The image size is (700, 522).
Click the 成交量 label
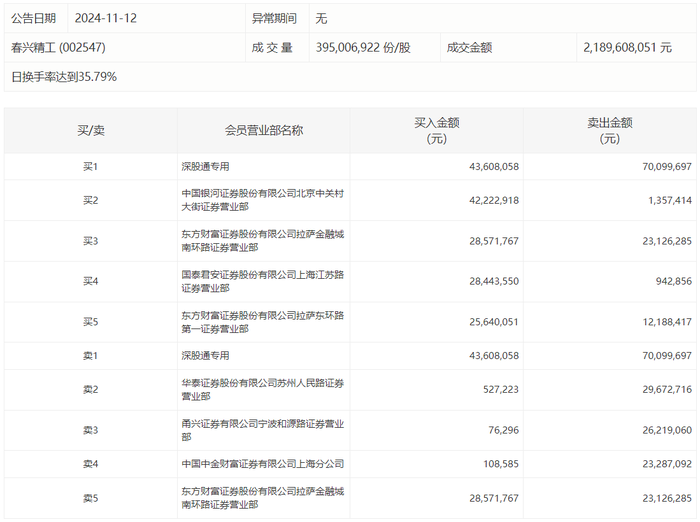point(272,47)
